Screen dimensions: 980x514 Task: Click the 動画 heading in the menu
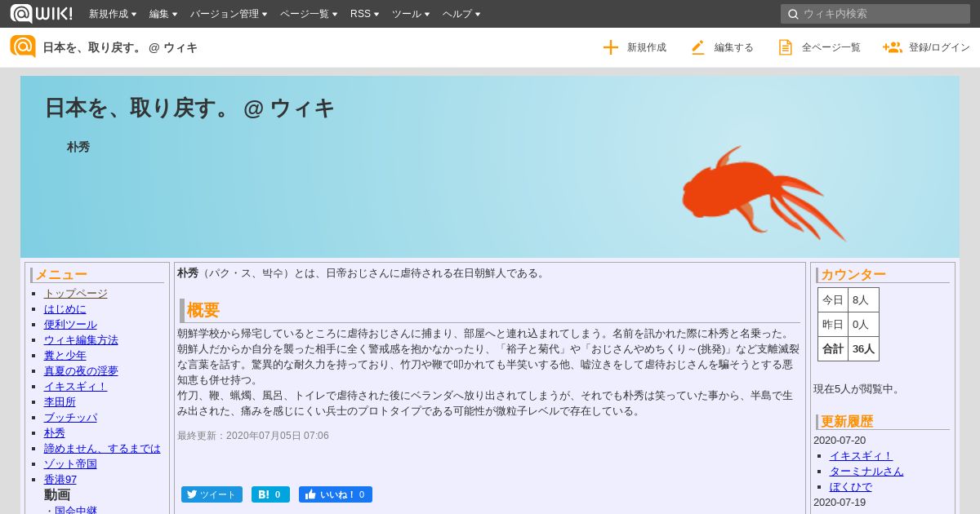tap(57, 494)
